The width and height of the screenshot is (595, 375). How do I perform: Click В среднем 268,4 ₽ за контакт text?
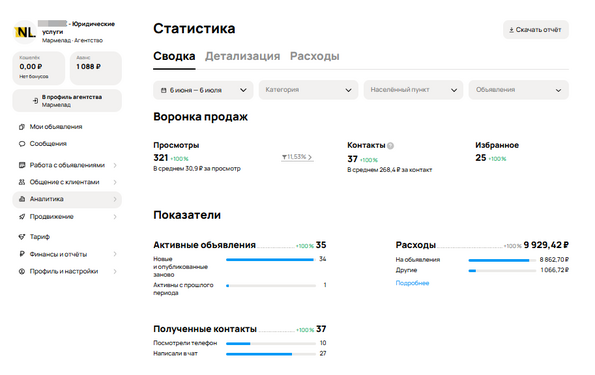390,170
